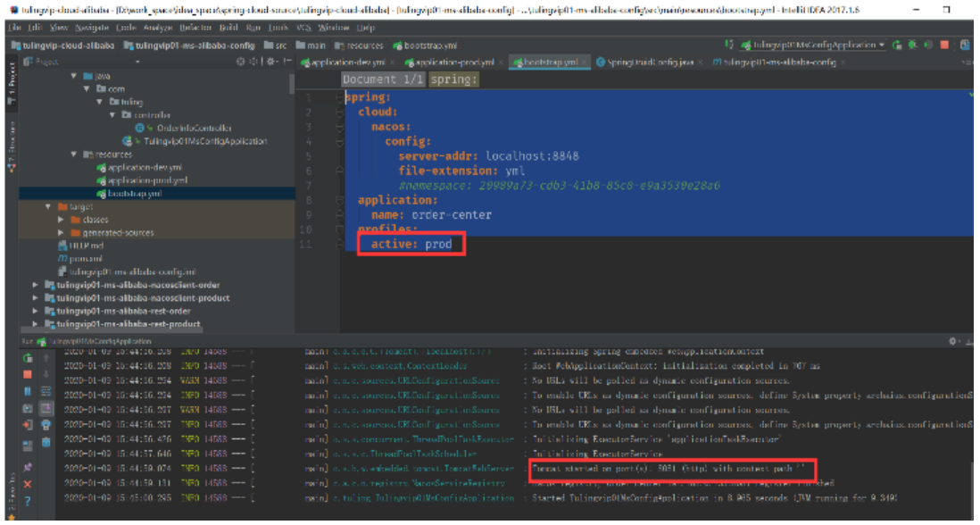This screenshot has width=980, height=525.
Task: Open run configuration dropdown
Action: click(813, 45)
